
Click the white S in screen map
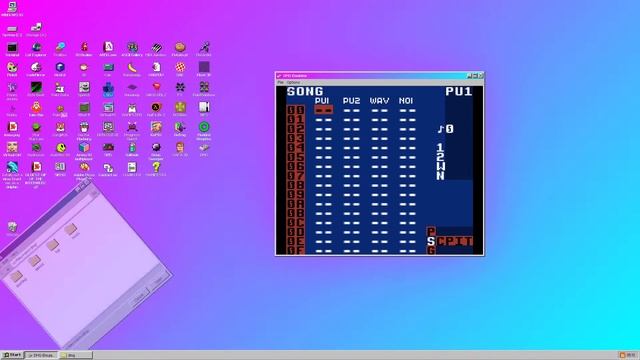(x=431, y=241)
